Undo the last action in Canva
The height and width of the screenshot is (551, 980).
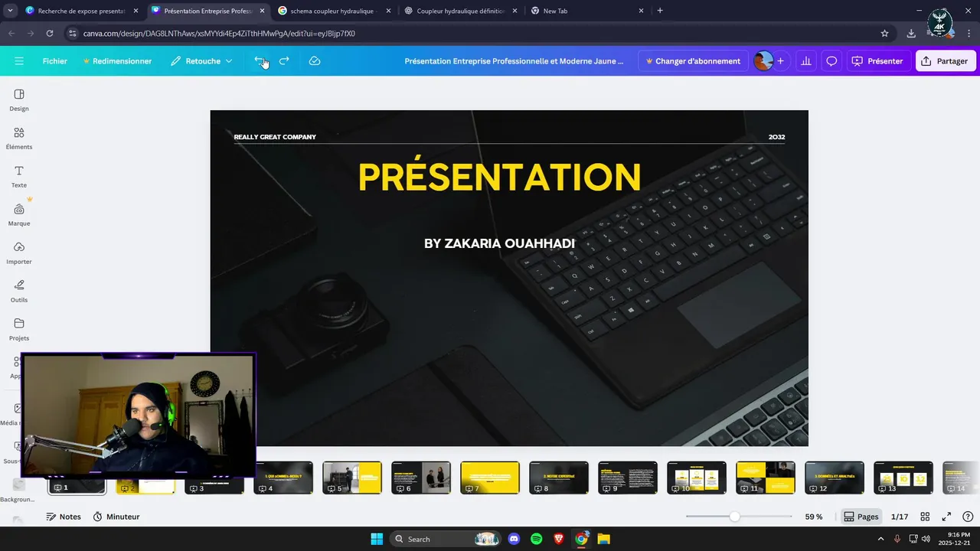(260, 61)
